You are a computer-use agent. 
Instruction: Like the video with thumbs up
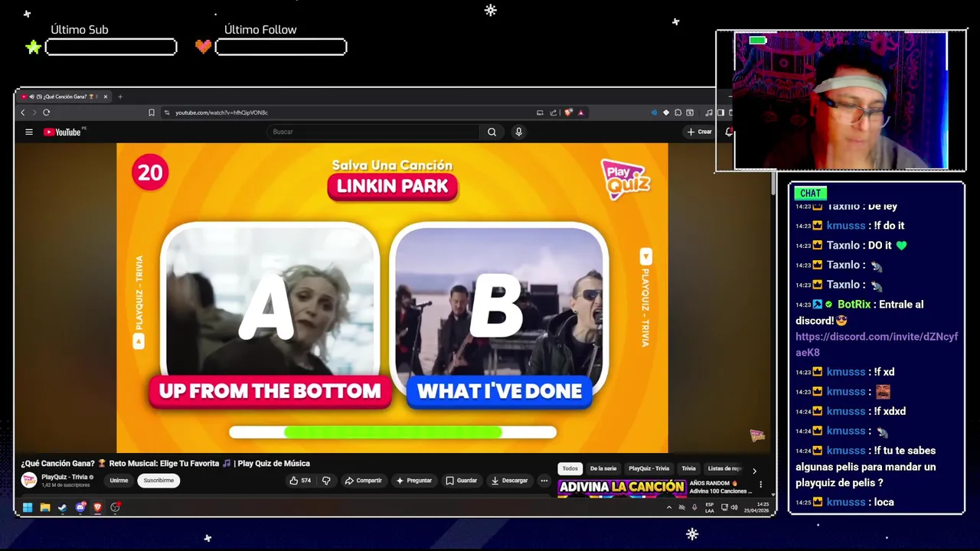pos(299,481)
